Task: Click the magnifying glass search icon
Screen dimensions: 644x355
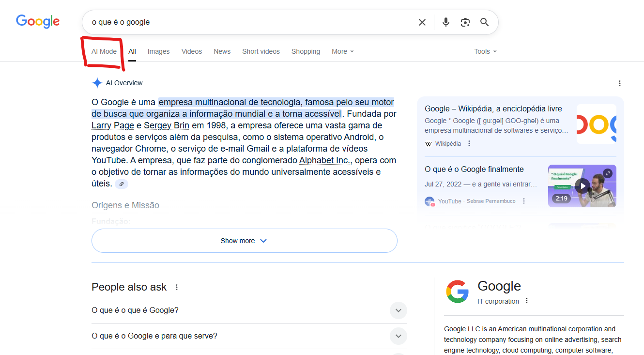Action: [484, 22]
